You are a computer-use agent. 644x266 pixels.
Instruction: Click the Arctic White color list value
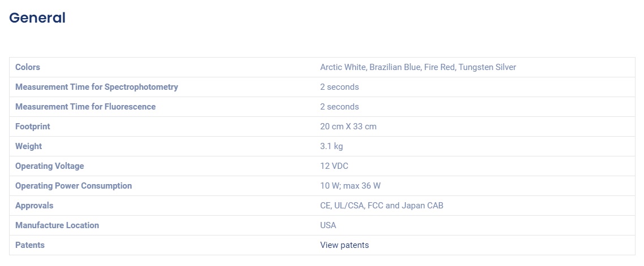pyautogui.click(x=418, y=67)
